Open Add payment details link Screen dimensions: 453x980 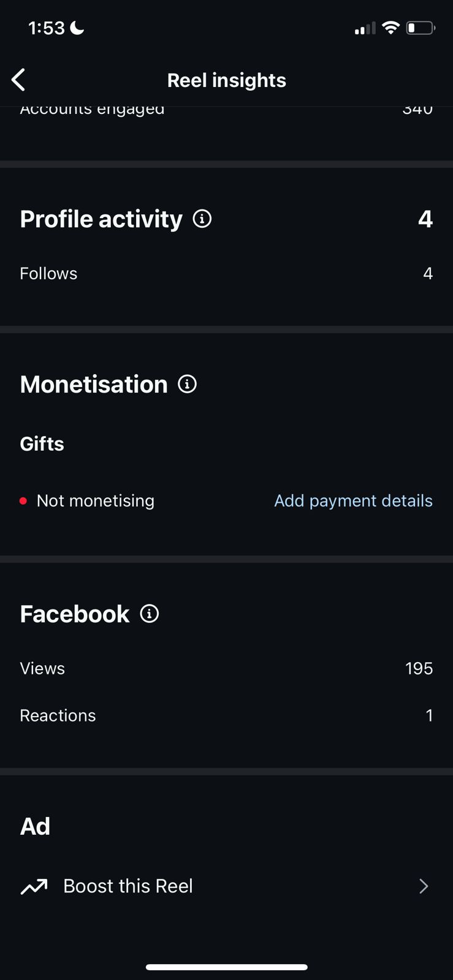pos(353,500)
